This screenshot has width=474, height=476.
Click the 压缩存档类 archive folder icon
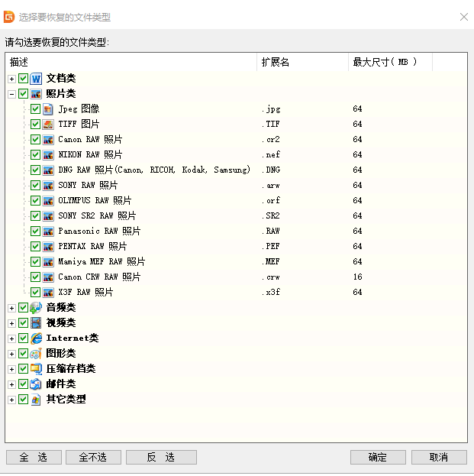(36, 369)
